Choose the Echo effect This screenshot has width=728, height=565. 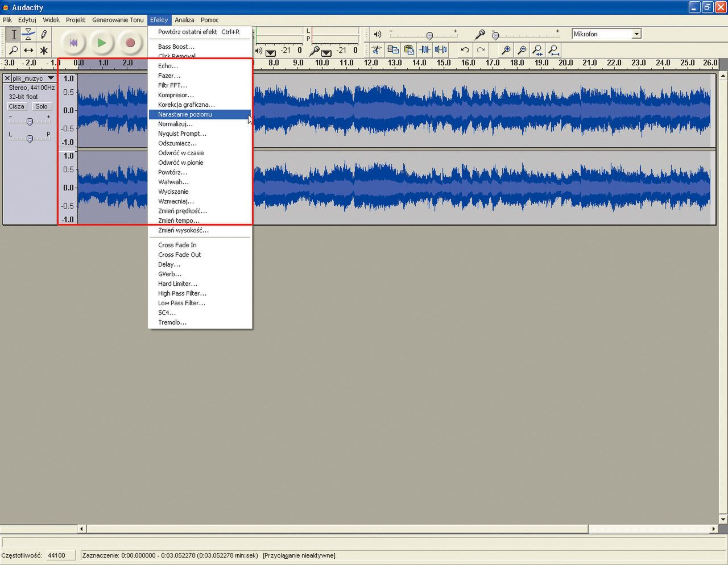(x=200, y=66)
